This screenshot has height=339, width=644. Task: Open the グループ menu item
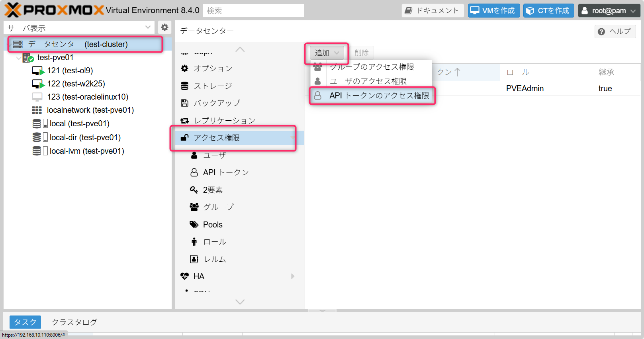pos(240,207)
